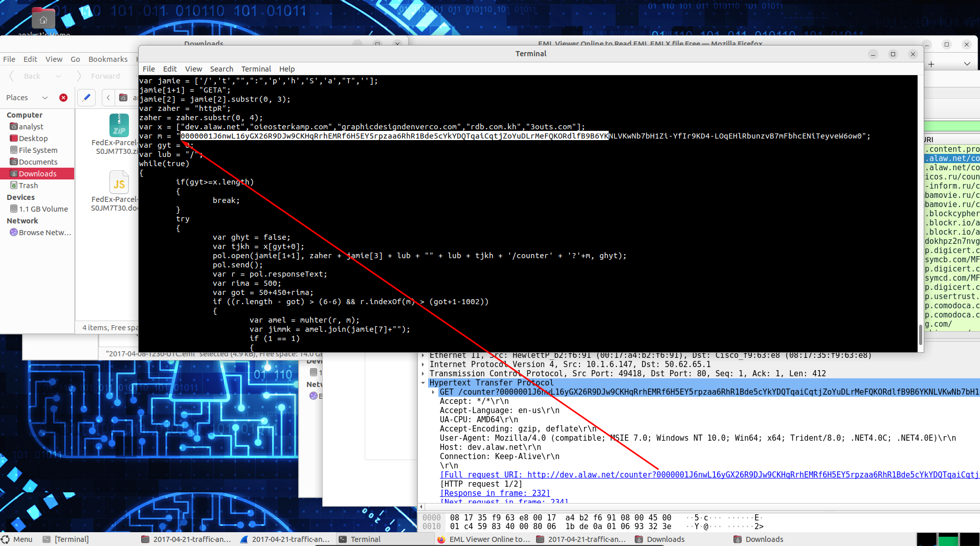This screenshot has height=546, width=980.
Task: Open the Terminal File menu
Action: pyautogui.click(x=149, y=69)
